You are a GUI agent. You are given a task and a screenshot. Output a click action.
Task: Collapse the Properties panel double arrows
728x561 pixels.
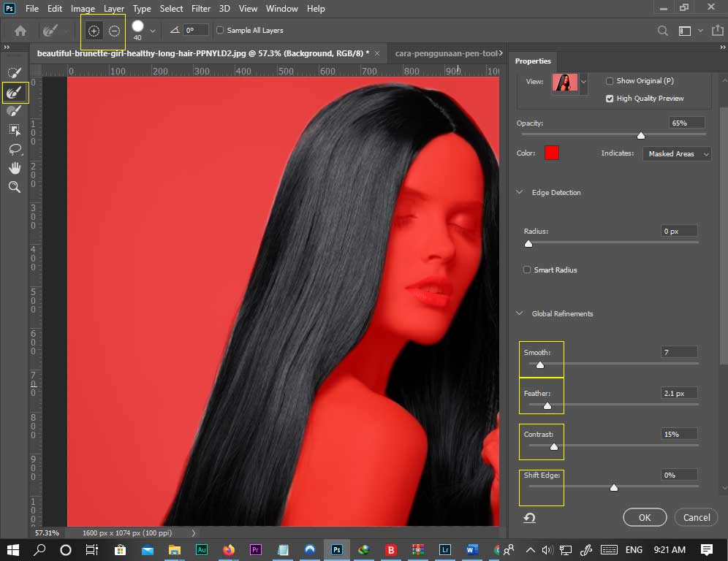click(722, 47)
